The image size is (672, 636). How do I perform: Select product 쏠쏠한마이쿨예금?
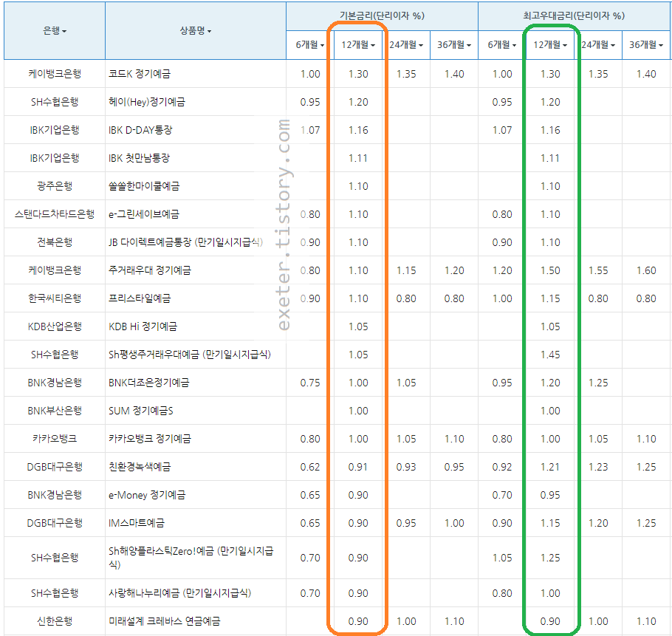(x=144, y=186)
